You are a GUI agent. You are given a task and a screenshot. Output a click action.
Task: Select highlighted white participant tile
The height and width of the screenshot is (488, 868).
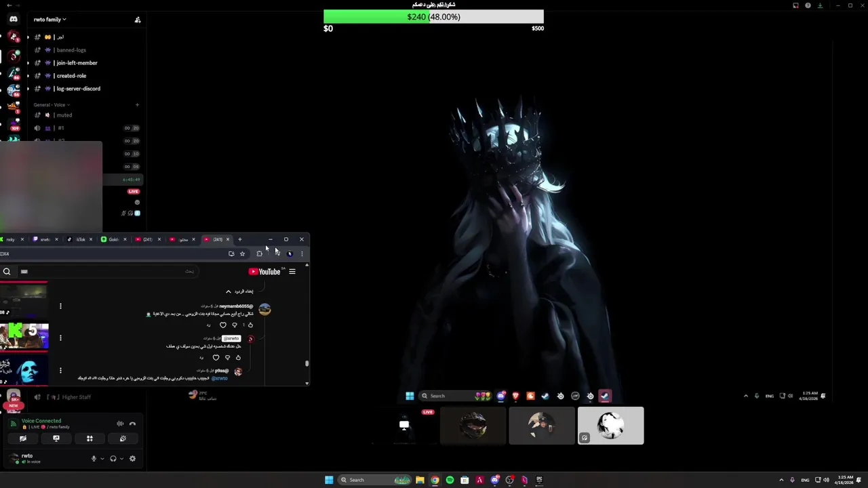pyautogui.click(x=610, y=426)
